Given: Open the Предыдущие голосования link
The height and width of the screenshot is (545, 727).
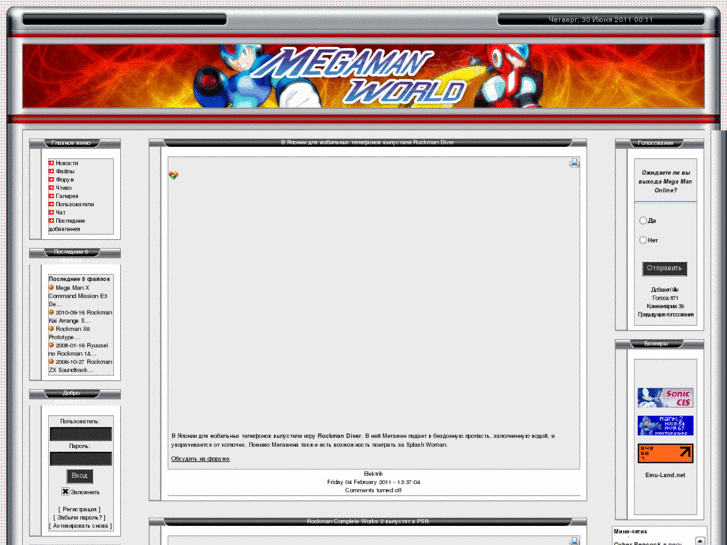Looking at the screenshot, I should point(665,314).
